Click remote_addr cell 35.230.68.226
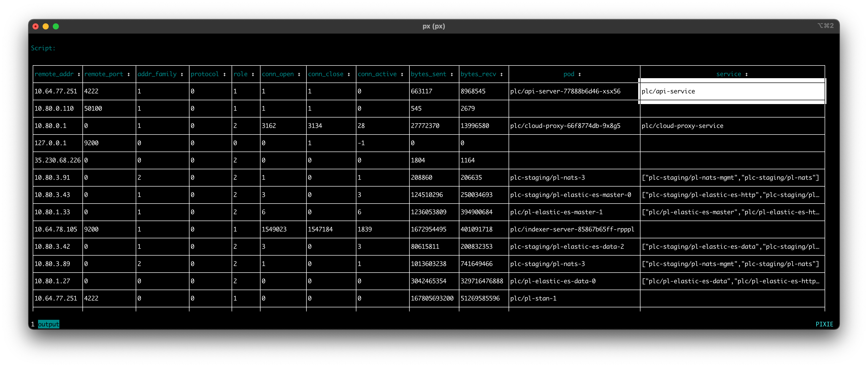 coord(58,160)
